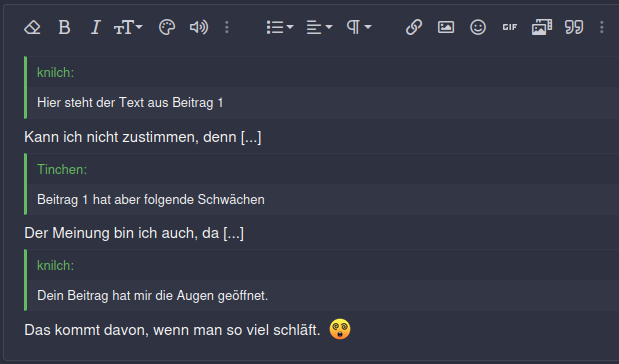This screenshot has height=364, width=619.
Task: Place cursor after 'so viel schläft.' text
Action: [321, 330]
